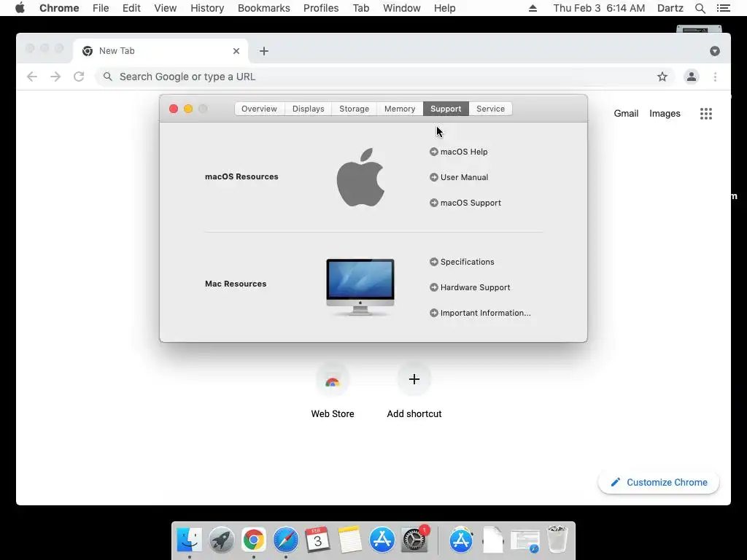The height and width of the screenshot is (560, 747).
Task: Minimize the About This Mac window
Action: click(x=188, y=109)
